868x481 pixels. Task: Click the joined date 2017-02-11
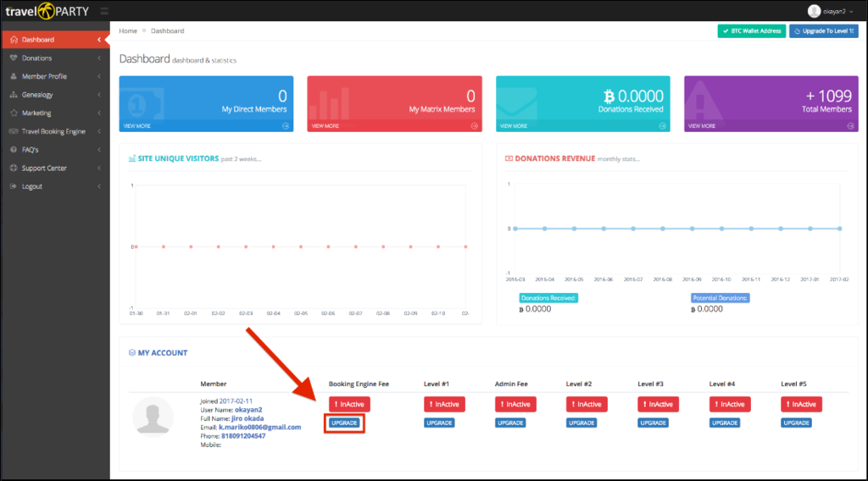coord(236,401)
